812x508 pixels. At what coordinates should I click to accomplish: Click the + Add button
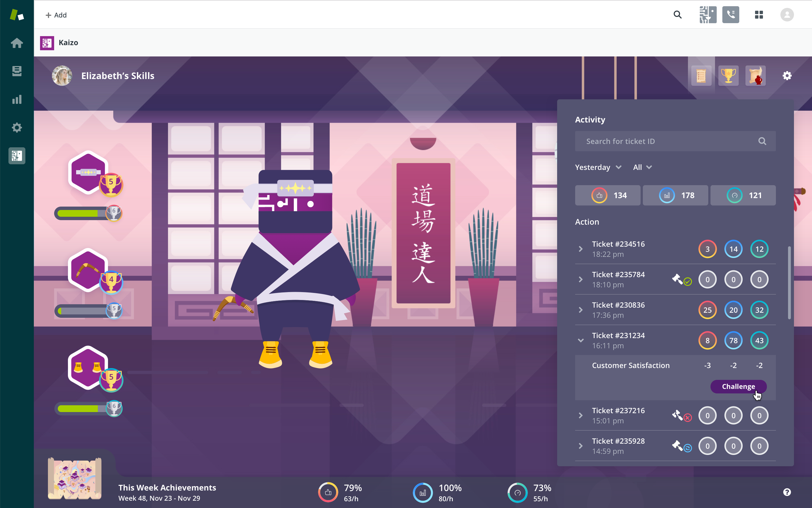56,15
